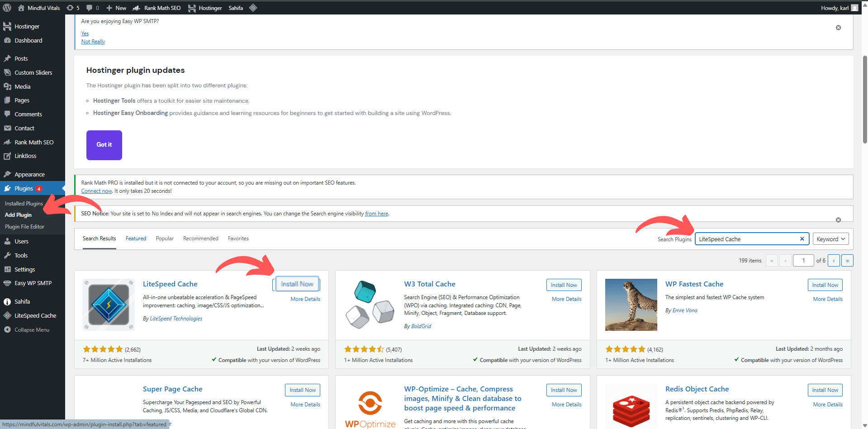Open Contact in the sidebar
The image size is (868, 429).
point(33,128)
